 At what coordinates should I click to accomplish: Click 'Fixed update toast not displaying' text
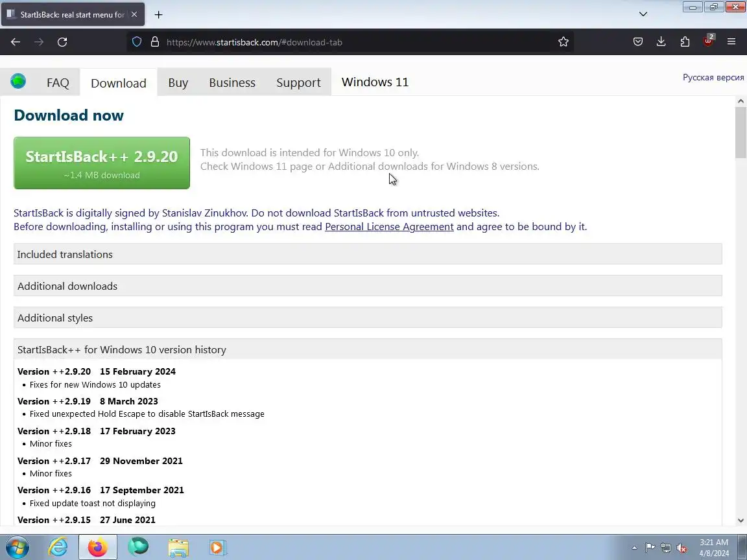pyautogui.click(x=93, y=504)
